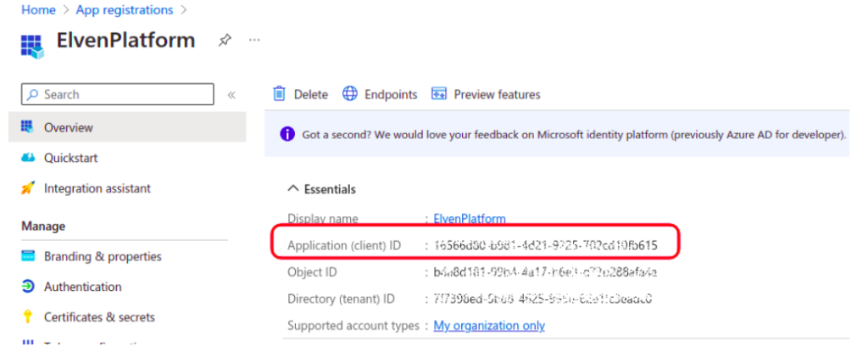
Task: Click the Certificates & secrets key icon
Action: tap(28, 317)
